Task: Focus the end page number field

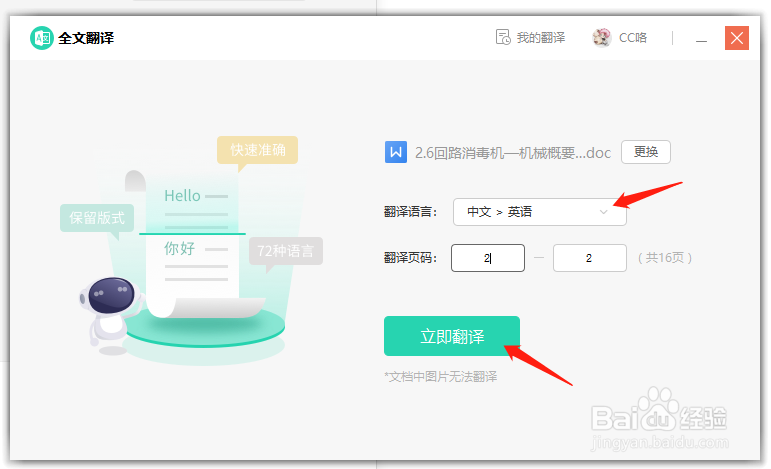Action: click(590, 258)
